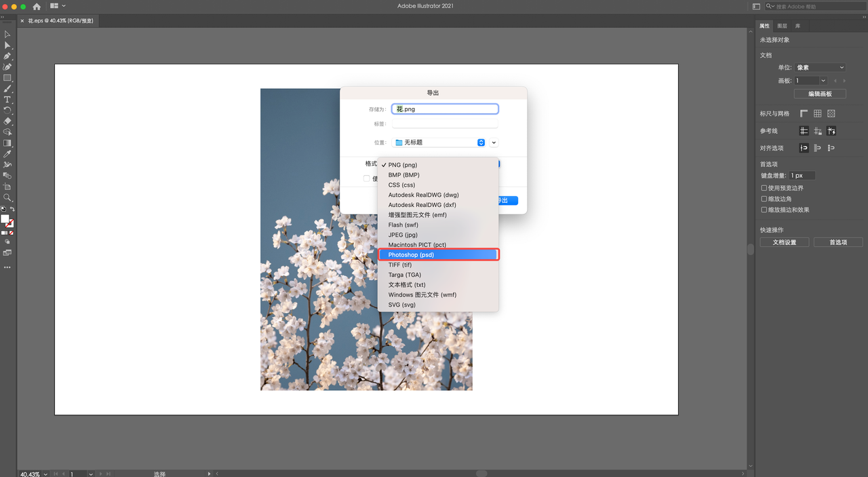Image resolution: width=868 pixels, height=477 pixels.
Task: Show the grid using grid icon
Action: click(x=817, y=114)
